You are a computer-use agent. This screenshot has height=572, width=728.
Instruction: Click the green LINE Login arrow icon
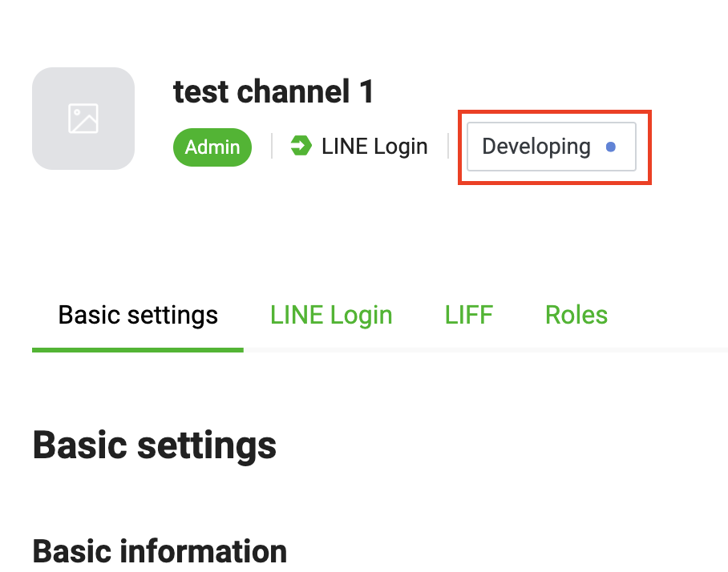301,146
